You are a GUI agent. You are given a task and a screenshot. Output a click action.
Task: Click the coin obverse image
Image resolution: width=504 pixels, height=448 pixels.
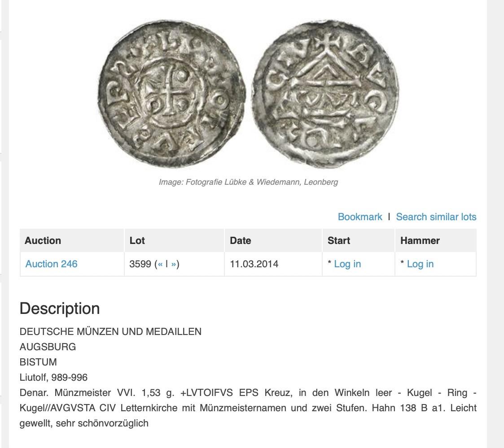point(172,93)
